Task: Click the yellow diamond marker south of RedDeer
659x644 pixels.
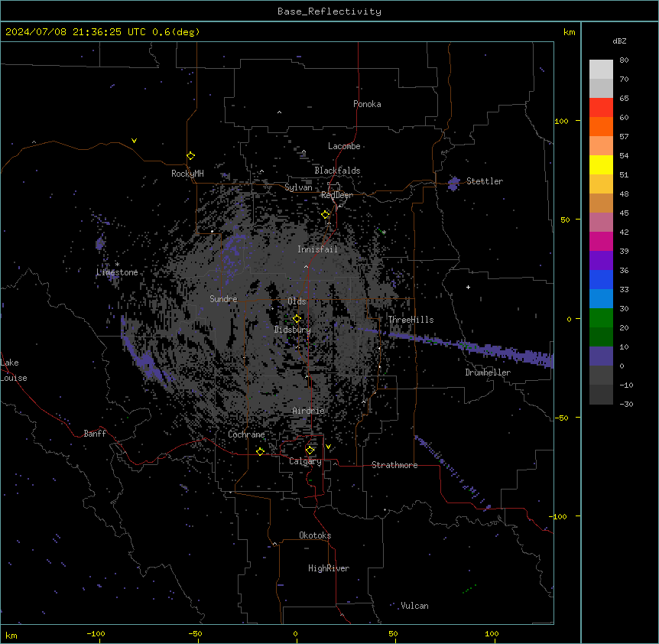Action: click(326, 215)
